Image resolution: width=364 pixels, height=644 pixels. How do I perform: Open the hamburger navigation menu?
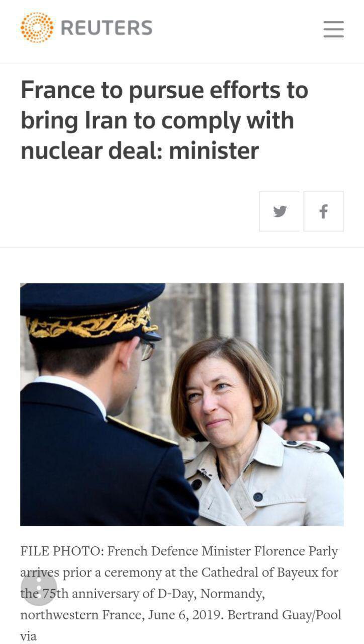[x=333, y=29]
